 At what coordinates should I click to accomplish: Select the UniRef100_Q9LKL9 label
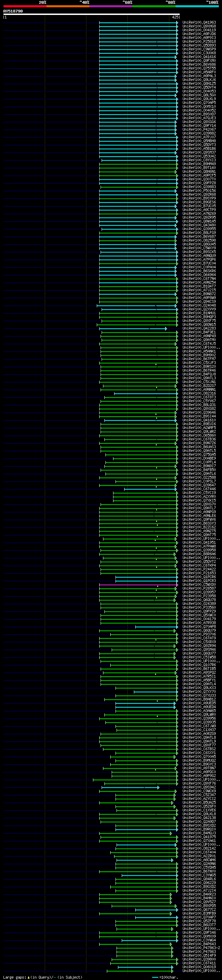(x=199, y=99)
